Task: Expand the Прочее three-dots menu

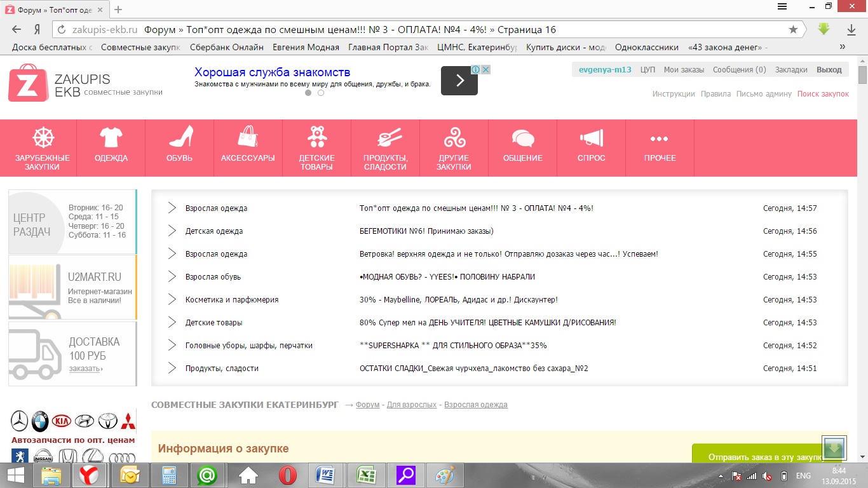Action: tap(660, 139)
